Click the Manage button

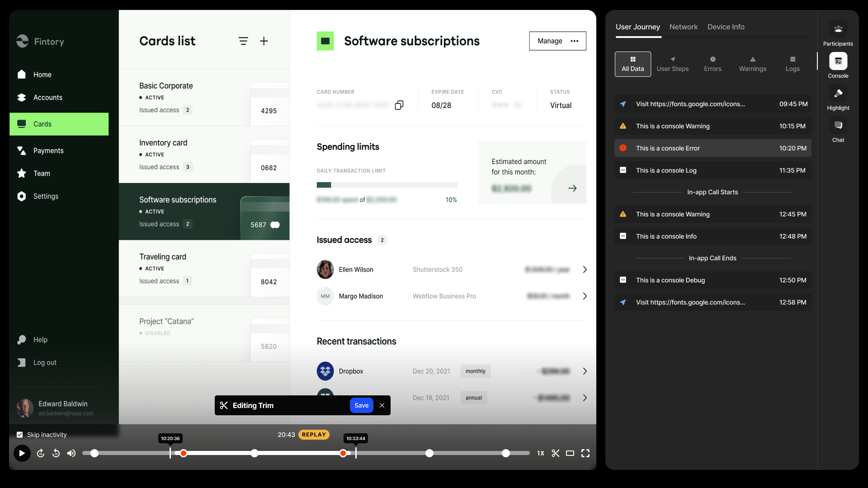tap(550, 41)
